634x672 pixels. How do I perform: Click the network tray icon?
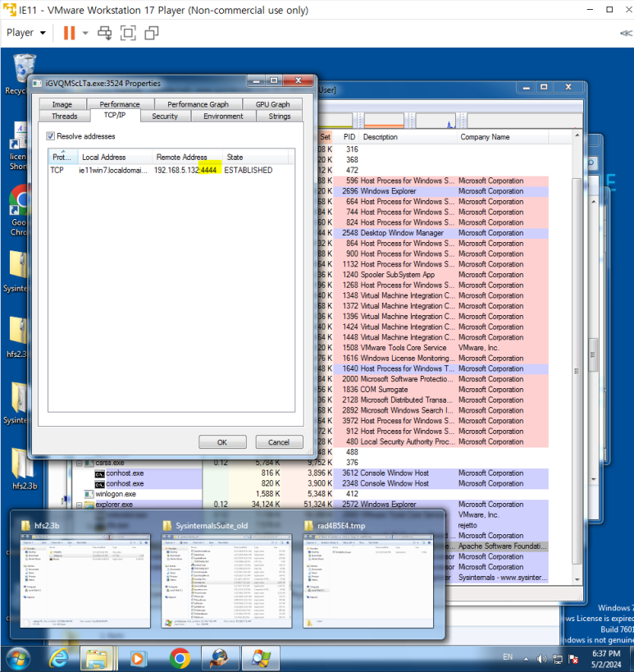(x=558, y=659)
